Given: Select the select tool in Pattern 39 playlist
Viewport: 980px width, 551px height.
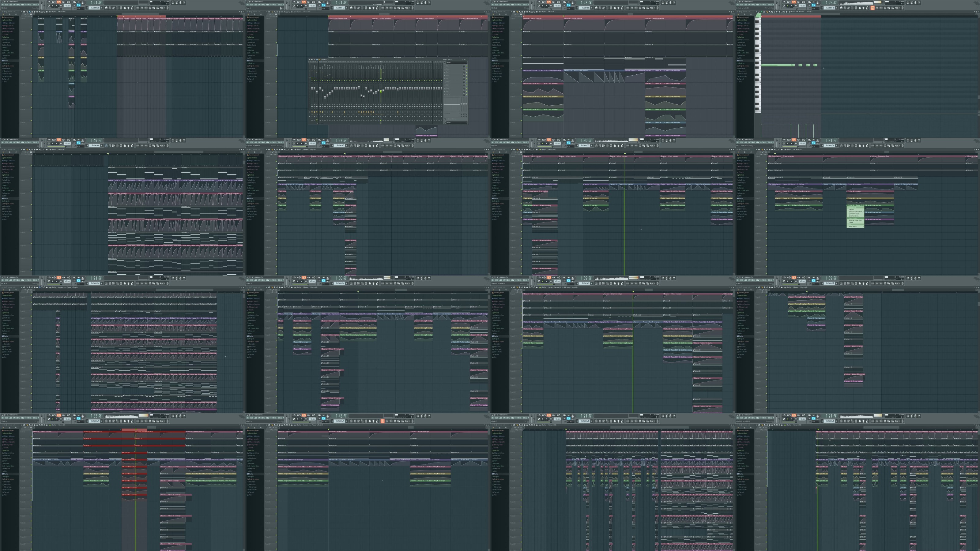Looking at the screenshot, I should [42, 12].
